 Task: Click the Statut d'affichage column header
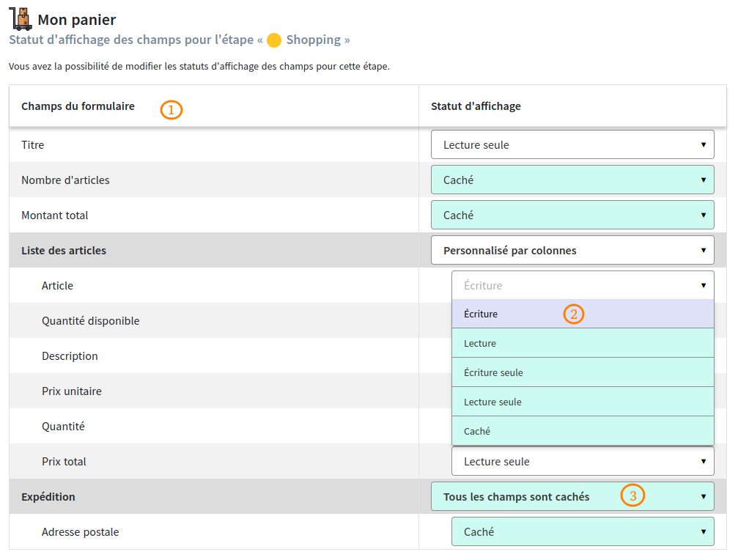coord(476,106)
